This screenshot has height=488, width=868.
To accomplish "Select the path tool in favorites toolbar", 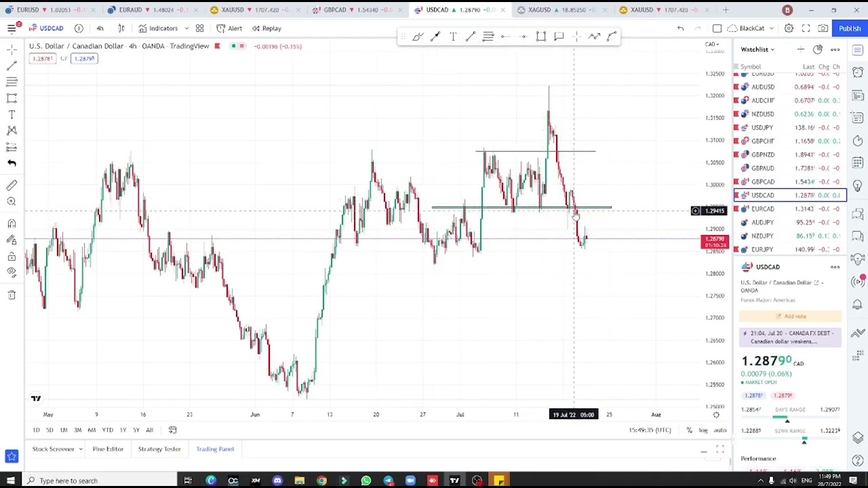I will (x=594, y=37).
